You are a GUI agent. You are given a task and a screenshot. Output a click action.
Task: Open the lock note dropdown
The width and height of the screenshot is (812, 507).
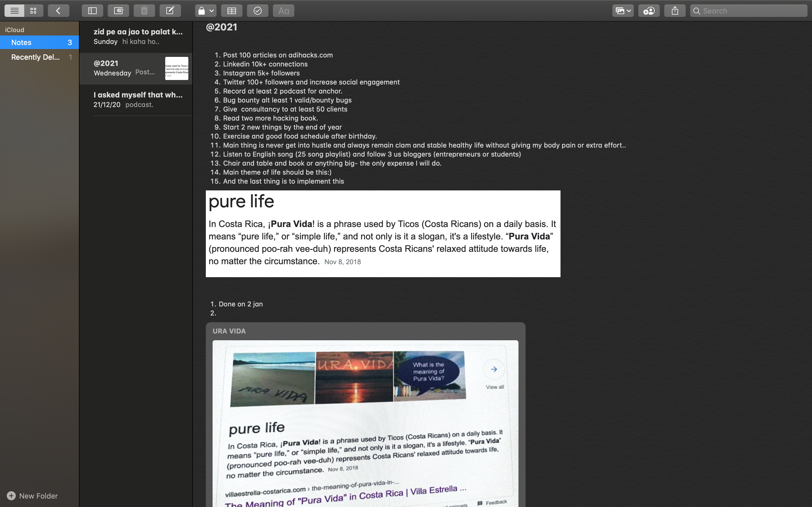205,11
